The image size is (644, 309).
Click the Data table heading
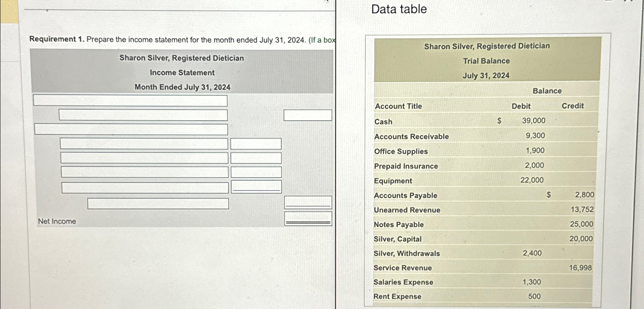pyautogui.click(x=399, y=9)
